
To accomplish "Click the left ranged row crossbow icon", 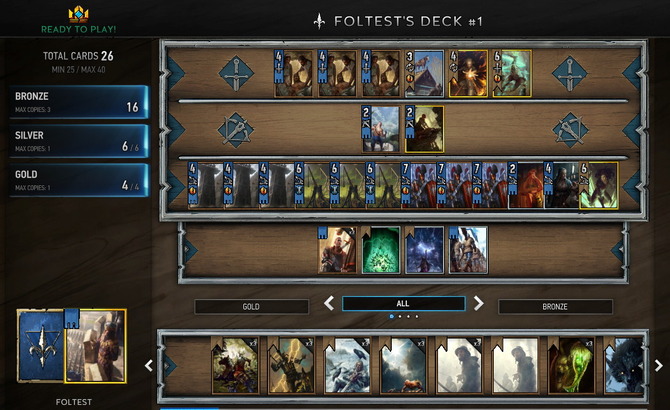I will (235, 130).
